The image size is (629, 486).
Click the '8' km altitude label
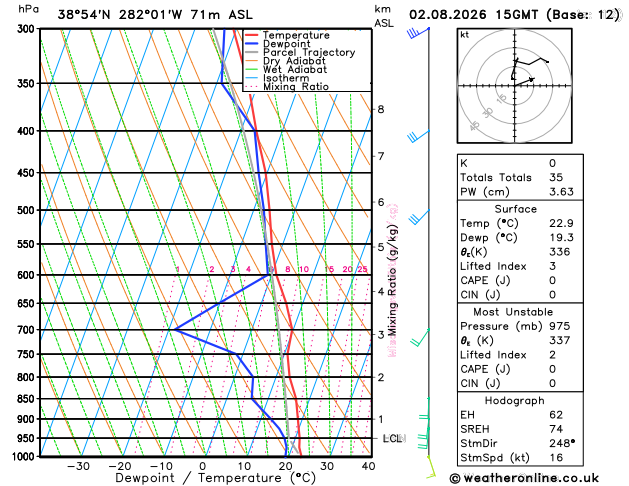pos(381,109)
